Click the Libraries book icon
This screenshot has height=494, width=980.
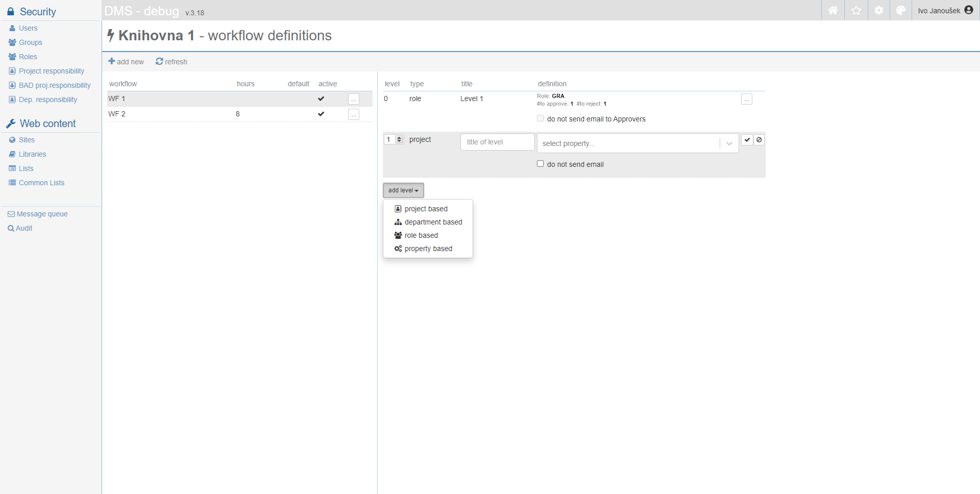click(12, 154)
